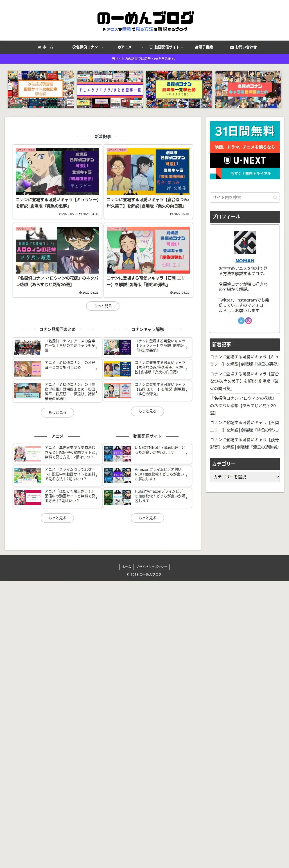The height and width of the screenshot is (868, 289).
Task: Click arrow on アニメの全事件一覧 row
Action: pyautogui.click(x=97, y=347)
